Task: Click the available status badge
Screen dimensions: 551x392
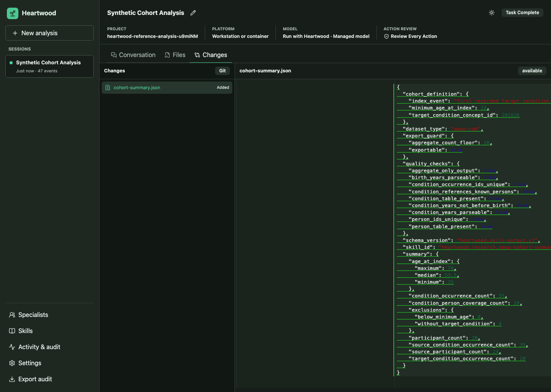Action: click(x=532, y=71)
